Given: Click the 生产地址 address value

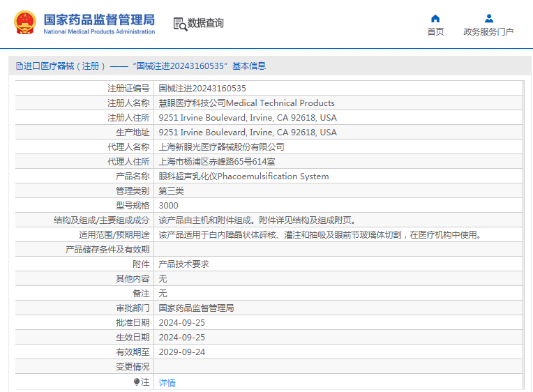Looking at the screenshot, I should pos(248,133).
